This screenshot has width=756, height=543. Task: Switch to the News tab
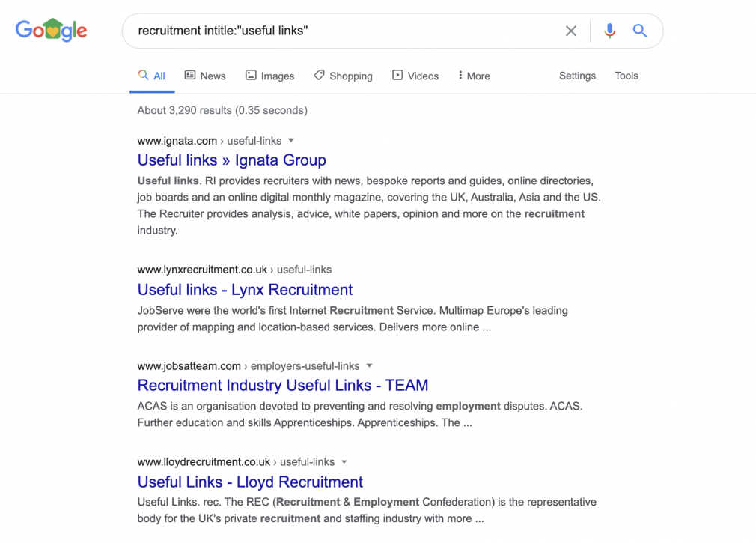pos(205,76)
